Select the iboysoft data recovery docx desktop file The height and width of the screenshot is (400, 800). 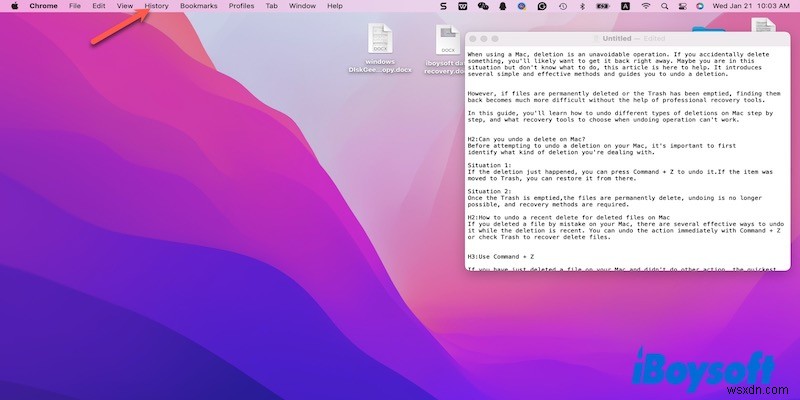coord(444,49)
